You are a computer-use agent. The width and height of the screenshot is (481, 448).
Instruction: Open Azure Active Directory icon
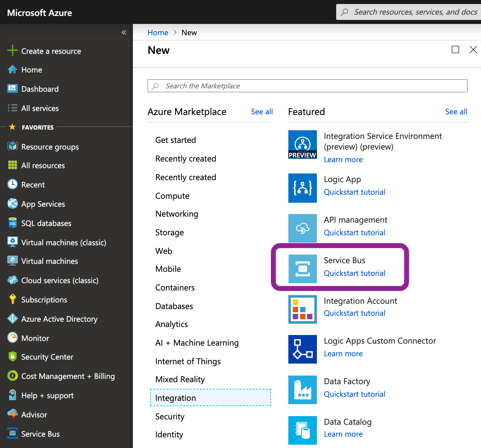pyautogui.click(x=12, y=318)
